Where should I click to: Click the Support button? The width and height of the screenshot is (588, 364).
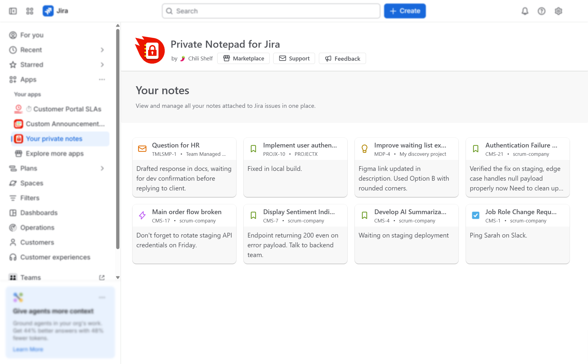pyautogui.click(x=294, y=58)
